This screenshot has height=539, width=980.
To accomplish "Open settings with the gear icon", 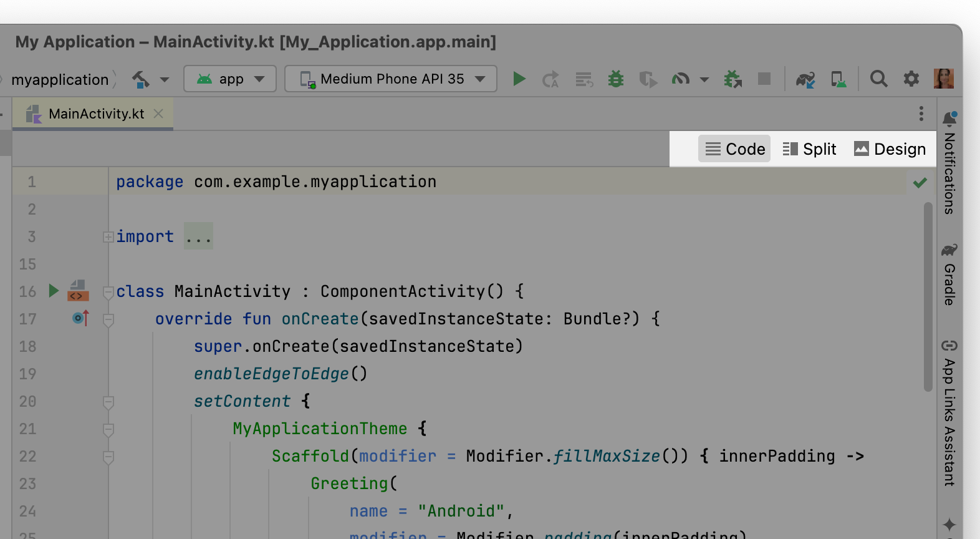I will [911, 79].
